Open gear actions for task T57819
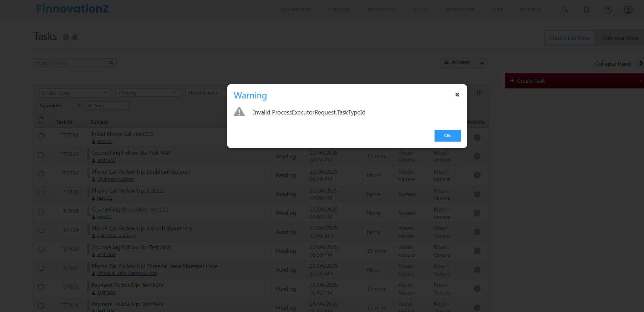 pos(477,157)
